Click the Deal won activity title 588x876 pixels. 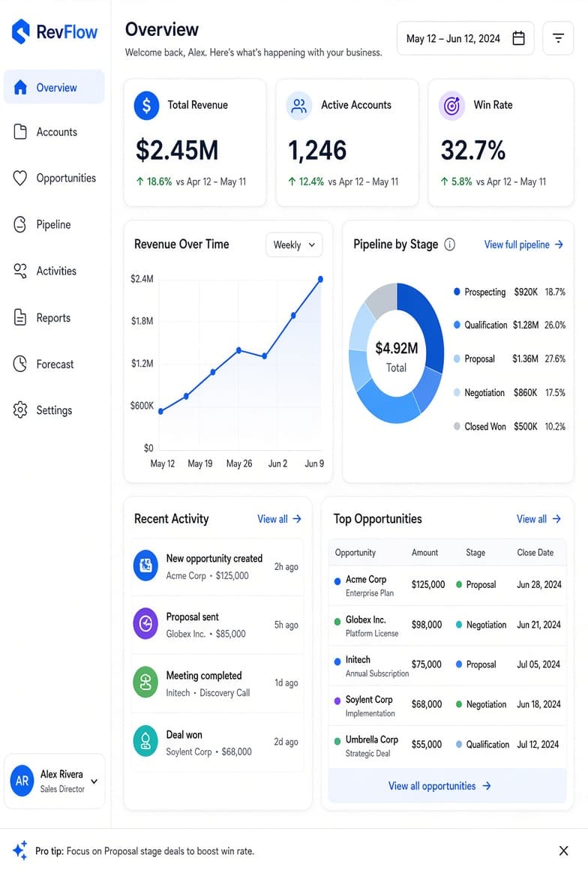(x=184, y=735)
